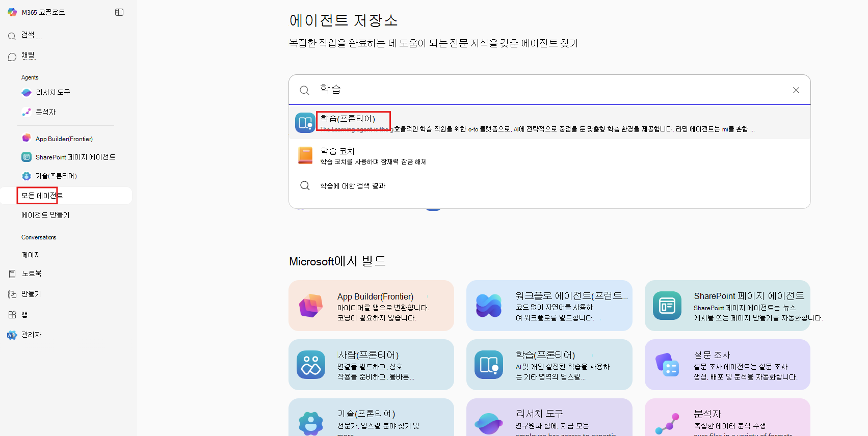Click the magnifier icon next to 검색

coord(12,36)
